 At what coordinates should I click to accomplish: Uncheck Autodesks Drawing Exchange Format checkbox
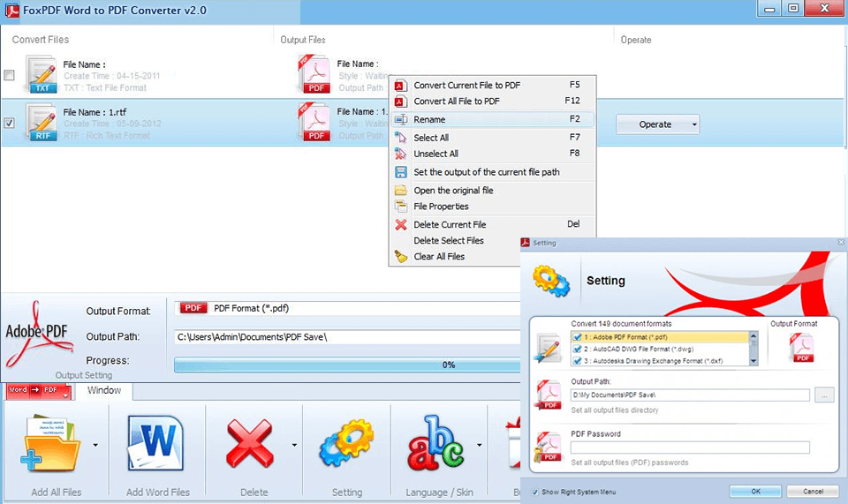click(x=577, y=361)
